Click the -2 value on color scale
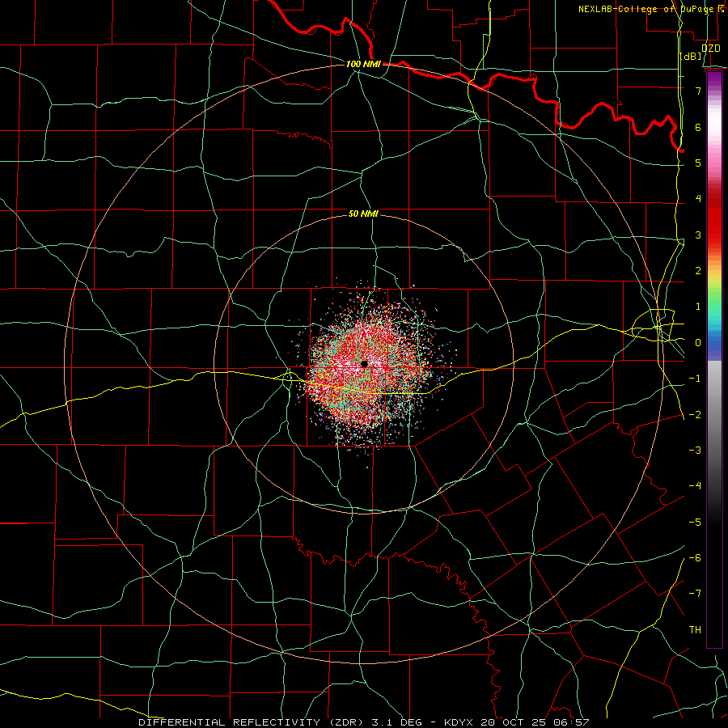728x728 pixels. (x=695, y=414)
